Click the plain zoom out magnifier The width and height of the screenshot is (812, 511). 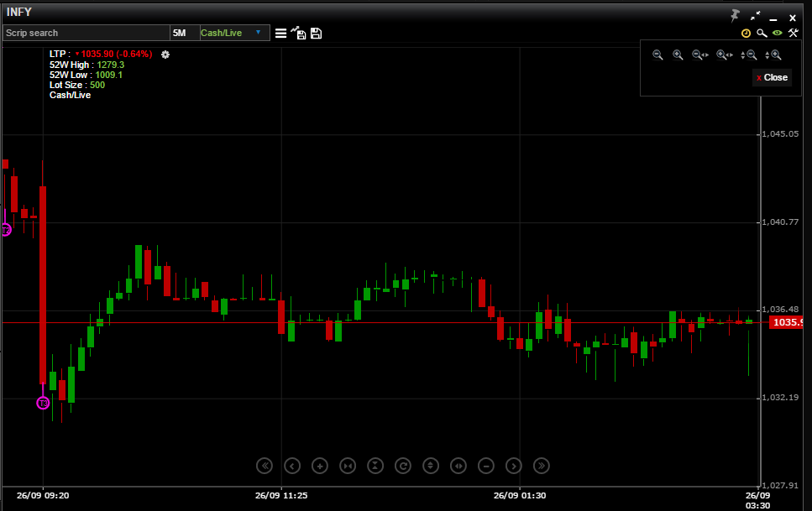tap(657, 55)
